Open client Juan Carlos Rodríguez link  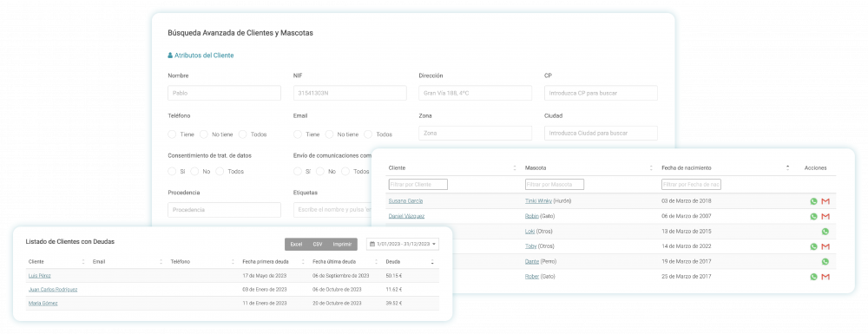click(53, 289)
